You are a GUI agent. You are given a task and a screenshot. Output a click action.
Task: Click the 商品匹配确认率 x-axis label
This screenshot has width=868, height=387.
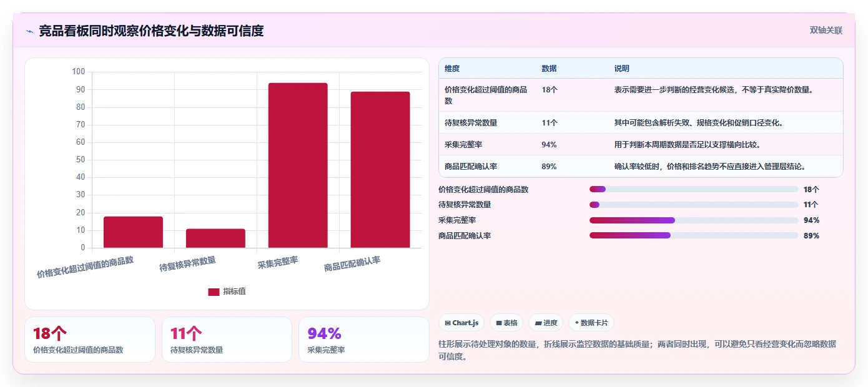(352, 265)
